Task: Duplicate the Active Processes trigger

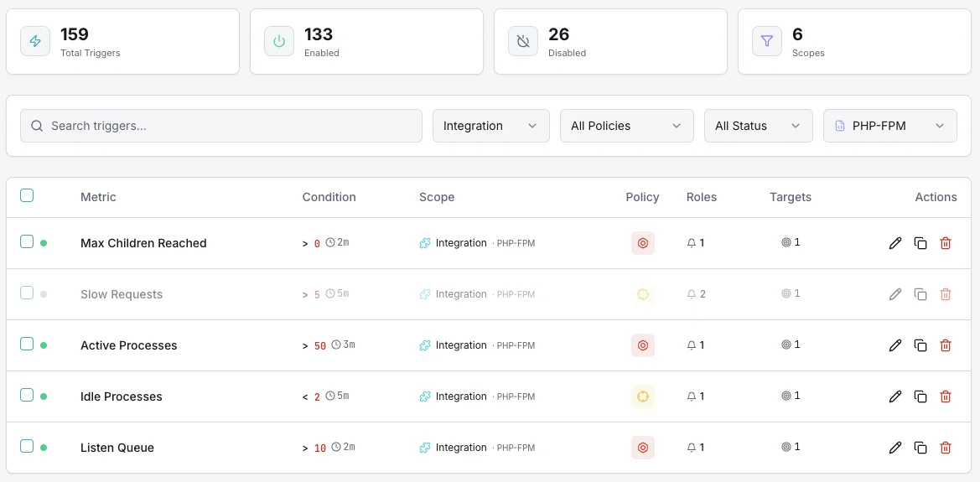Action: pos(920,345)
